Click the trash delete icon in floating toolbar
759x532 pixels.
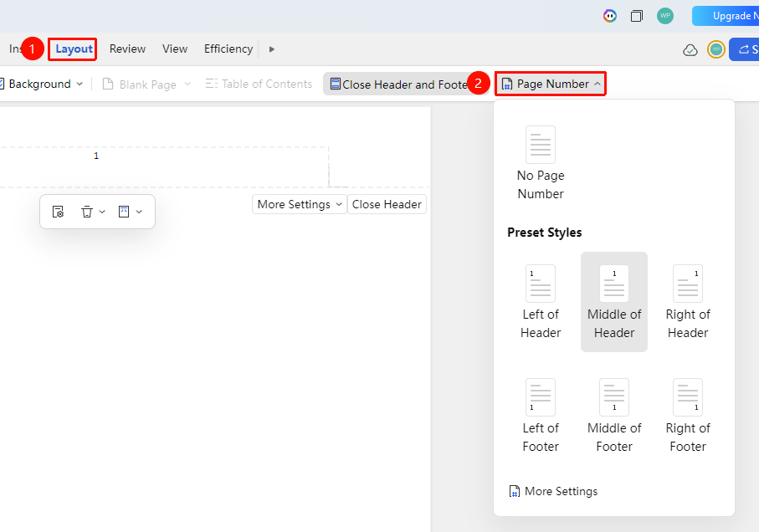coord(87,212)
